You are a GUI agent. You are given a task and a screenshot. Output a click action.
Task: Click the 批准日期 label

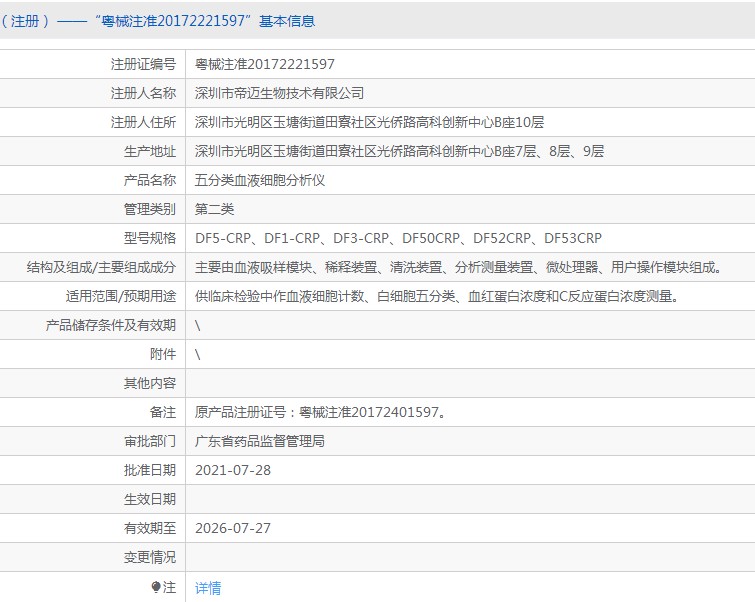click(150, 470)
